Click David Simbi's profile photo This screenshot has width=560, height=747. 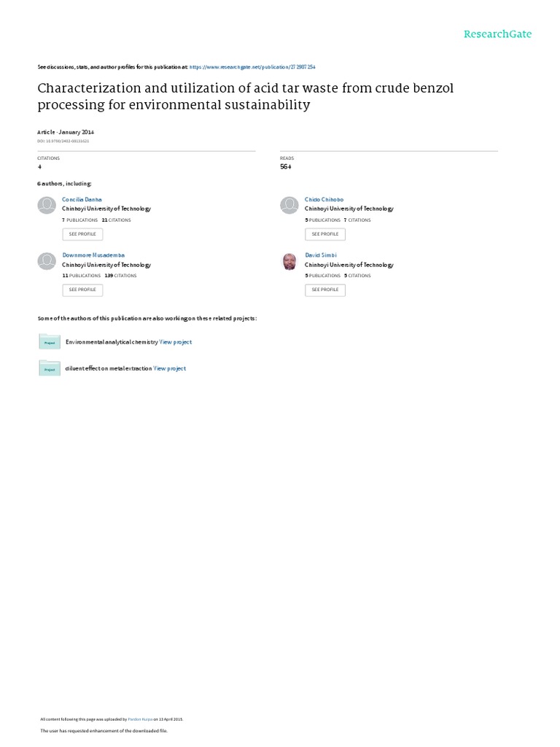(x=289, y=261)
